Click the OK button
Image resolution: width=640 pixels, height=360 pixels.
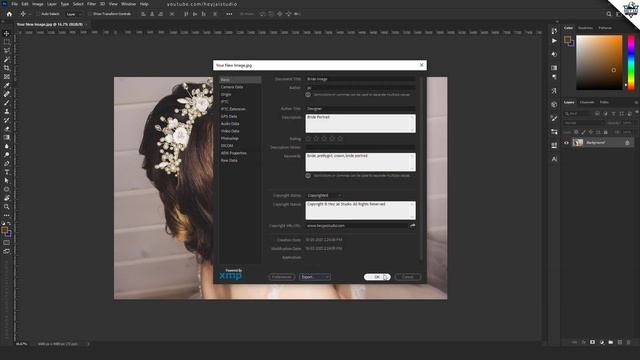(377, 277)
